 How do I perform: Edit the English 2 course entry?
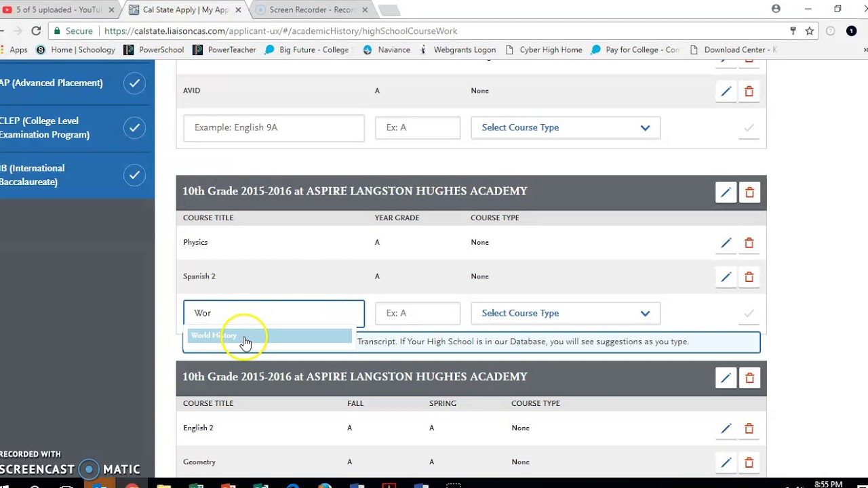[726, 428]
